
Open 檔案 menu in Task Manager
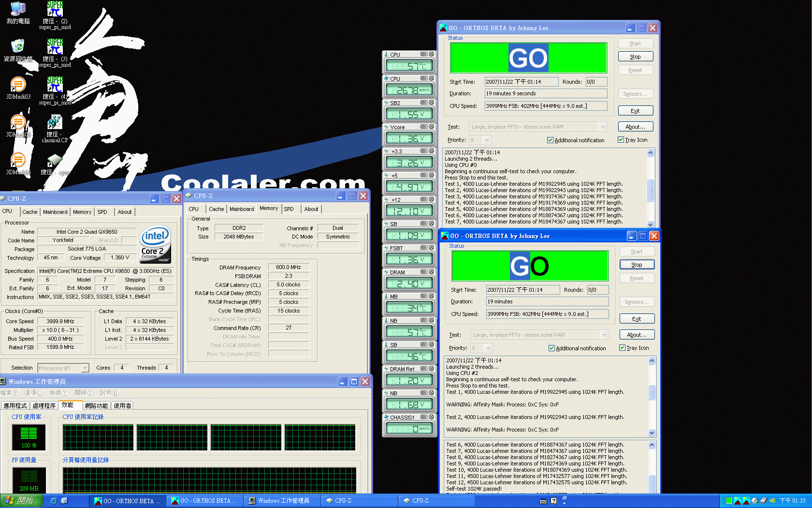9,393
